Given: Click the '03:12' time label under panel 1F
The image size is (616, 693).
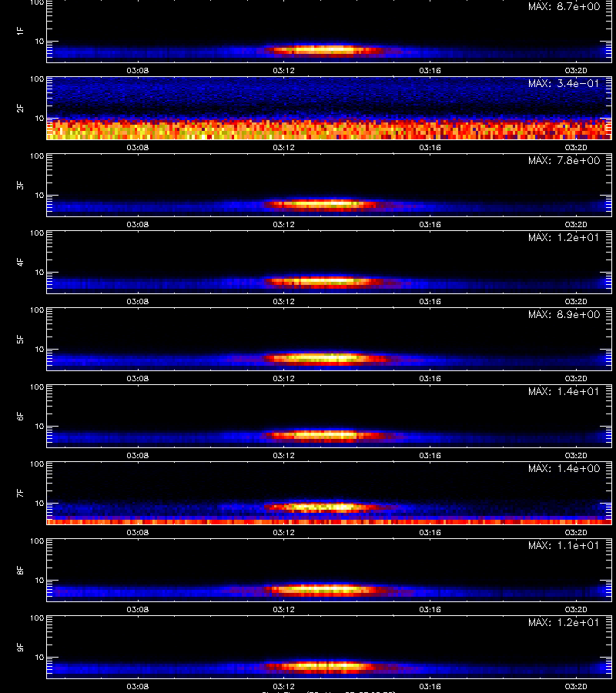Looking at the screenshot, I should (283, 70).
